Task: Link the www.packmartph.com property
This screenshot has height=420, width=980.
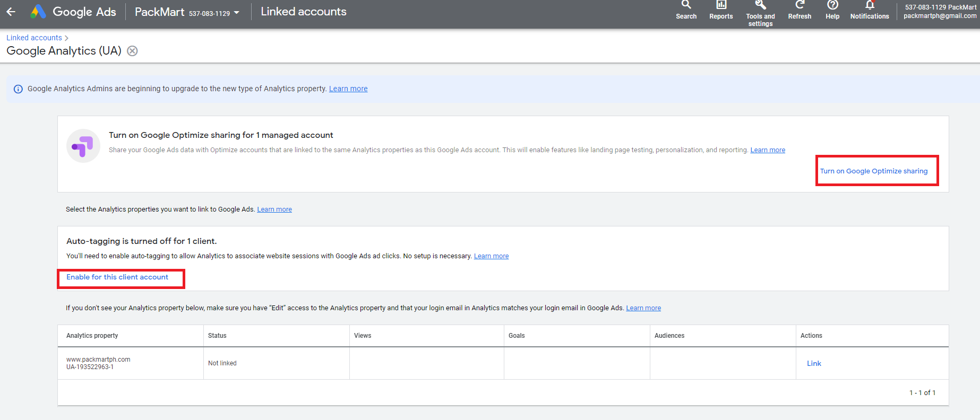Action: pyautogui.click(x=814, y=363)
